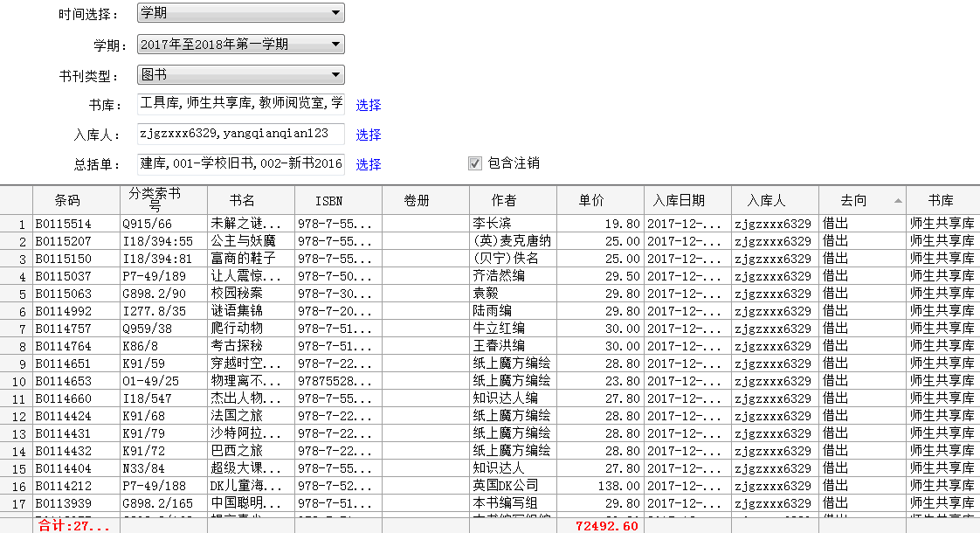
Task: Click the ISBN column header
Action: point(329,200)
